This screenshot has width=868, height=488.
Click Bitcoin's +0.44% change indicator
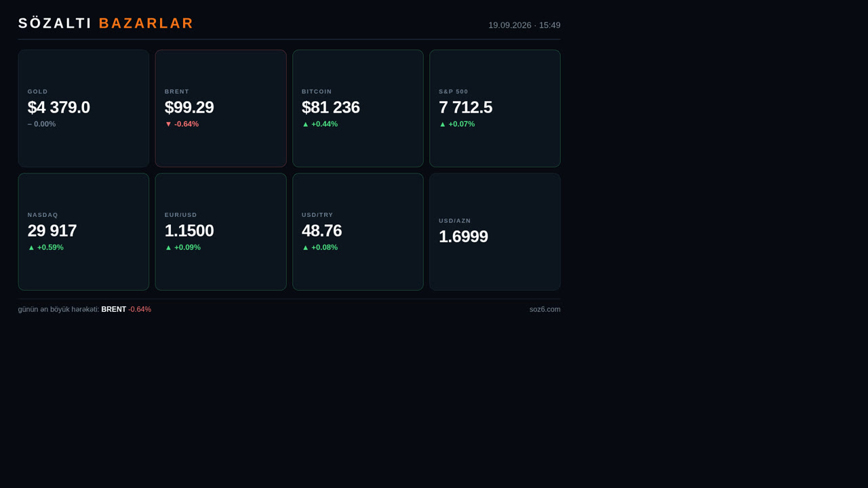(320, 124)
